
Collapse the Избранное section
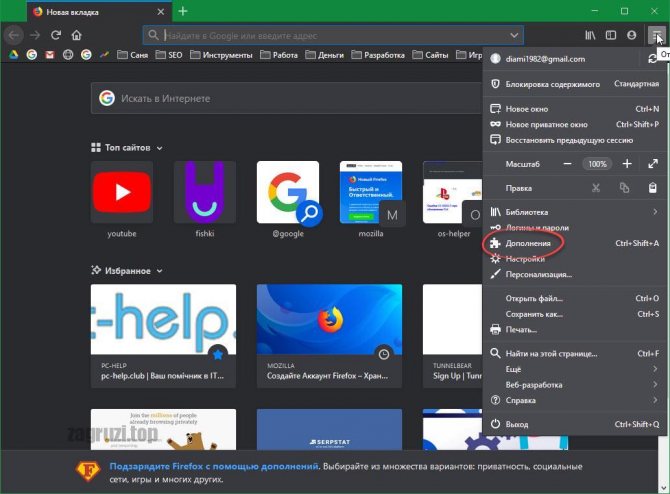[x=159, y=271]
